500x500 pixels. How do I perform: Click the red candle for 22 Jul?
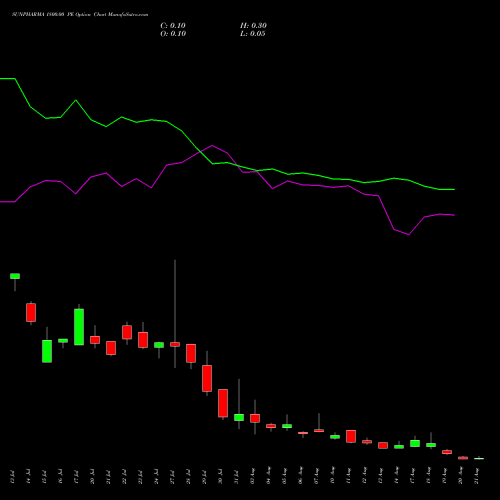(x=127, y=332)
